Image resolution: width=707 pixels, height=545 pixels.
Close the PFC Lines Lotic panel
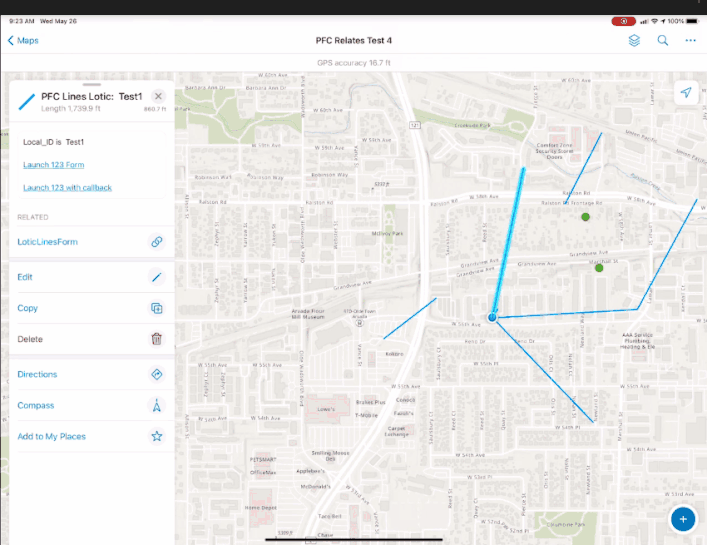coord(158,96)
